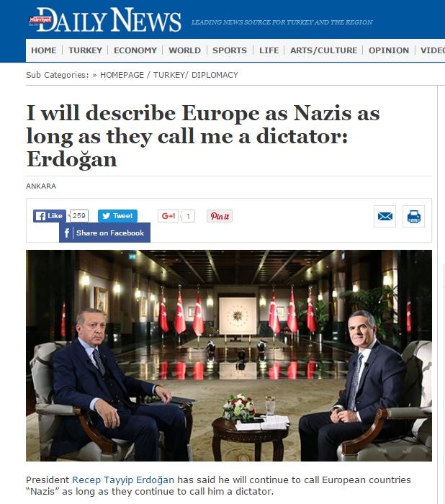Click the Google +1 button
Screen dimensions: 445x504
coord(168,216)
